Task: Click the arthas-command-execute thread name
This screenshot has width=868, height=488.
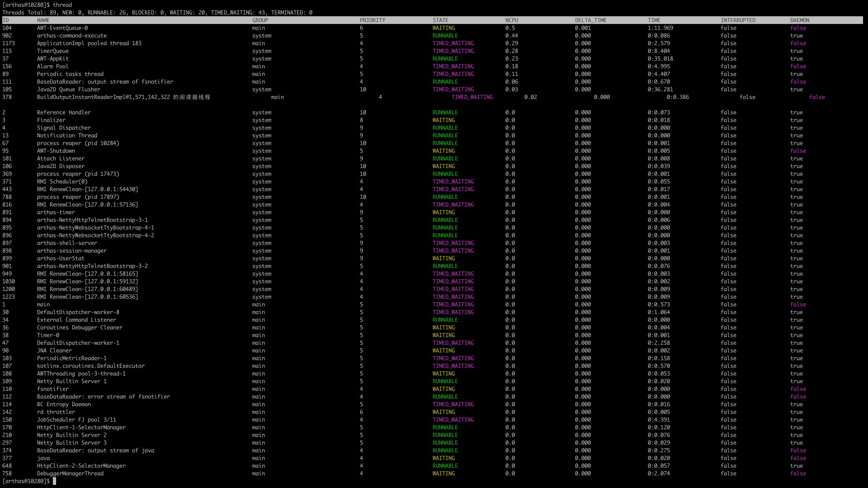Action: point(72,36)
